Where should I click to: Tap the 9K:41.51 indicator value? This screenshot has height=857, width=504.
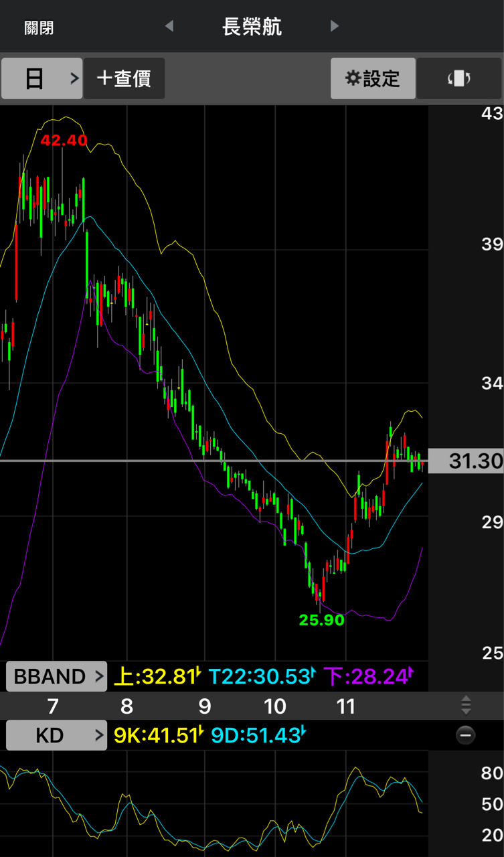(x=157, y=735)
